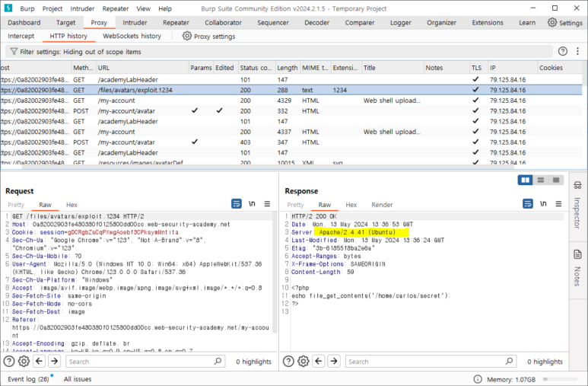Switch to Decoder tab
Image resolution: width=588 pixels, height=386 pixels.
317,23
